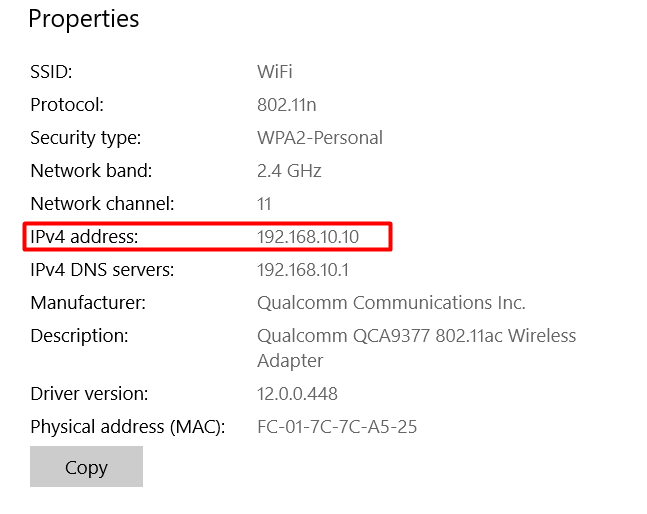The image size is (647, 514).
Task: Select the WiFi SSID value
Action: point(275,72)
